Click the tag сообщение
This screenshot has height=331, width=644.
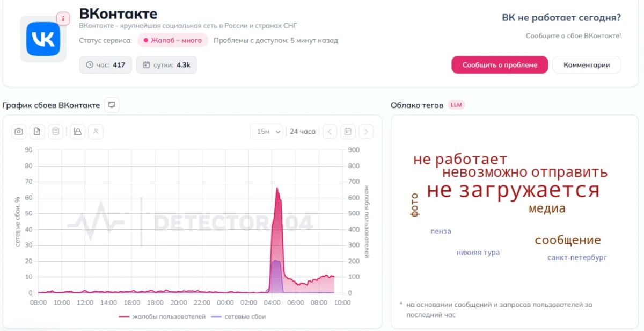click(x=568, y=240)
